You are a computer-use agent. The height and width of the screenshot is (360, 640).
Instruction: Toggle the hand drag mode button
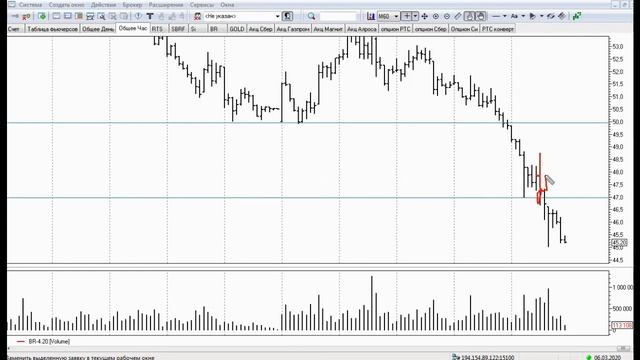481,16
